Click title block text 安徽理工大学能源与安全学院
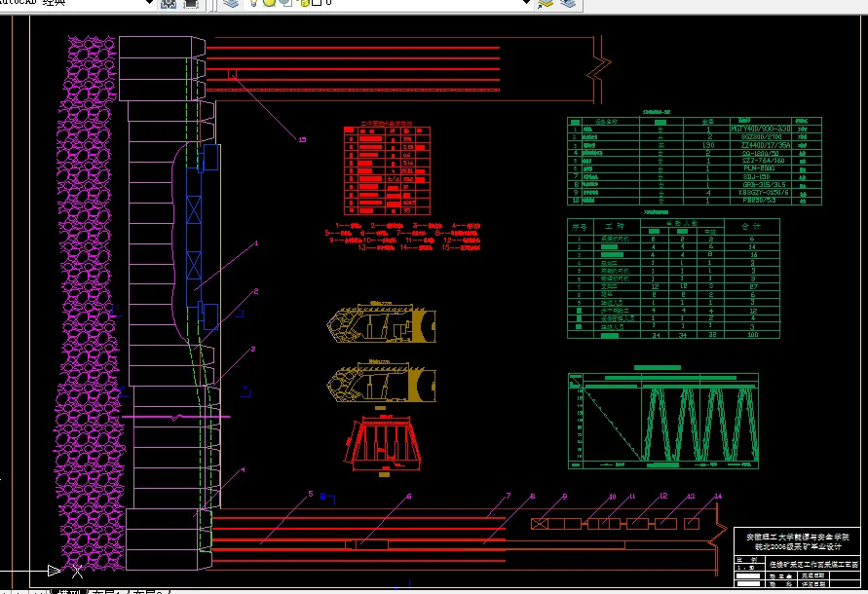 [x=797, y=537]
